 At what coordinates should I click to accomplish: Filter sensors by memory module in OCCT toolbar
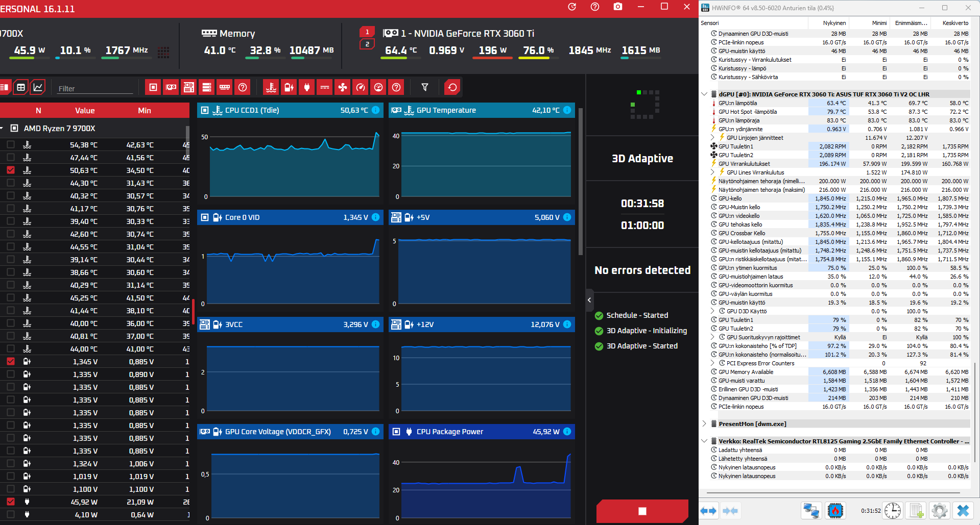click(225, 87)
